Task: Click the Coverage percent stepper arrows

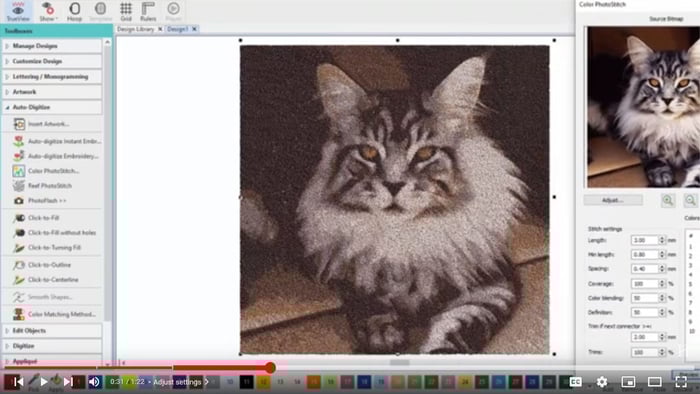Action: (x=662, y=283)
